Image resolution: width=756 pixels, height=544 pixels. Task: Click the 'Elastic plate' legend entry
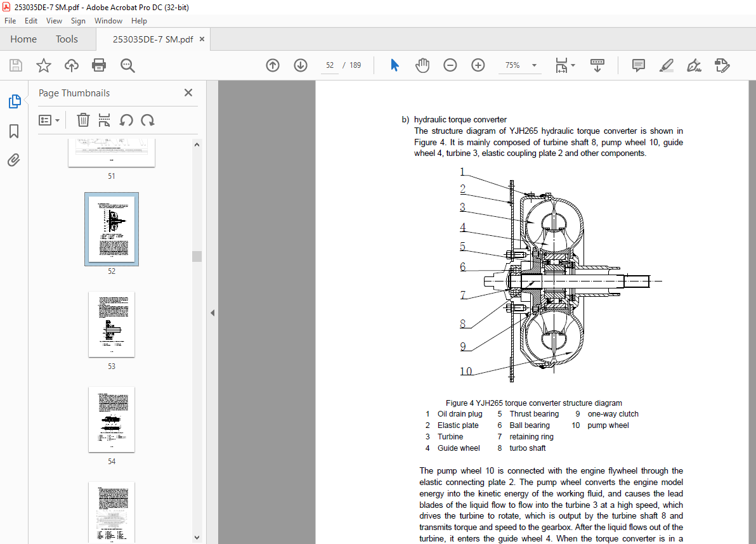click(458, 425)
